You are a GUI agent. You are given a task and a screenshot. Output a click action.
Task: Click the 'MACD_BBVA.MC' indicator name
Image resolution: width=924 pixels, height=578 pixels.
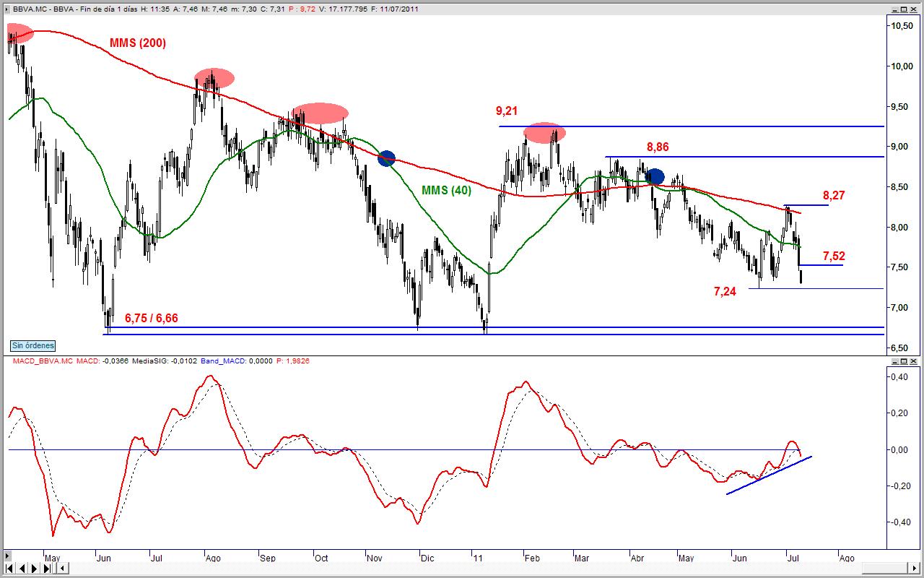pyautogui.click(x=42, y=361)
